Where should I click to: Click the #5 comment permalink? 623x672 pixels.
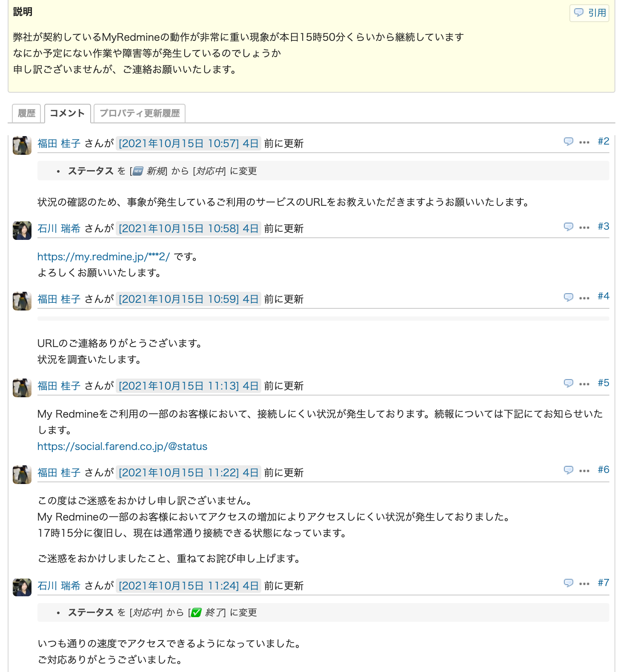click(x=603, y=383)
